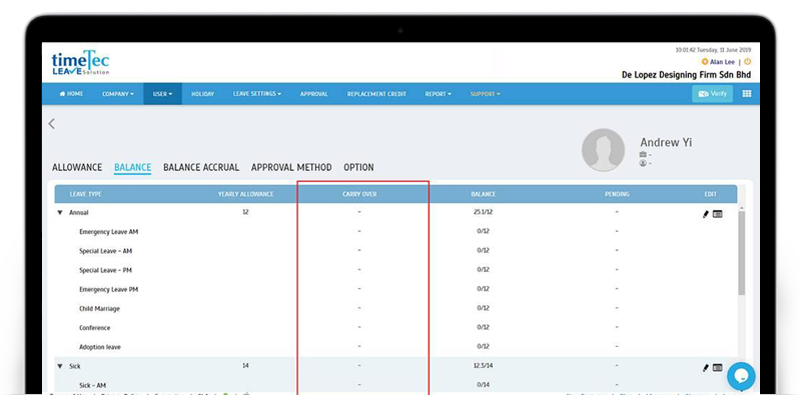
Task: Open the Leave Settings dropdown menu
Action: tap(257, 94)
